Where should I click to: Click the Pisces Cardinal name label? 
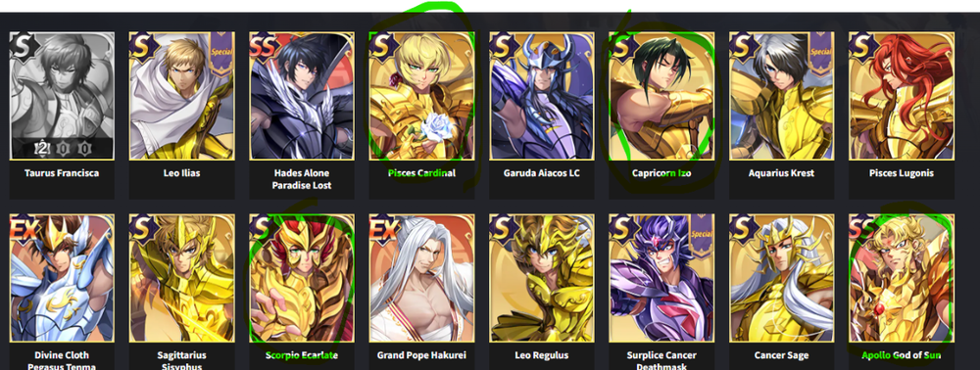(x=421, y=173)
